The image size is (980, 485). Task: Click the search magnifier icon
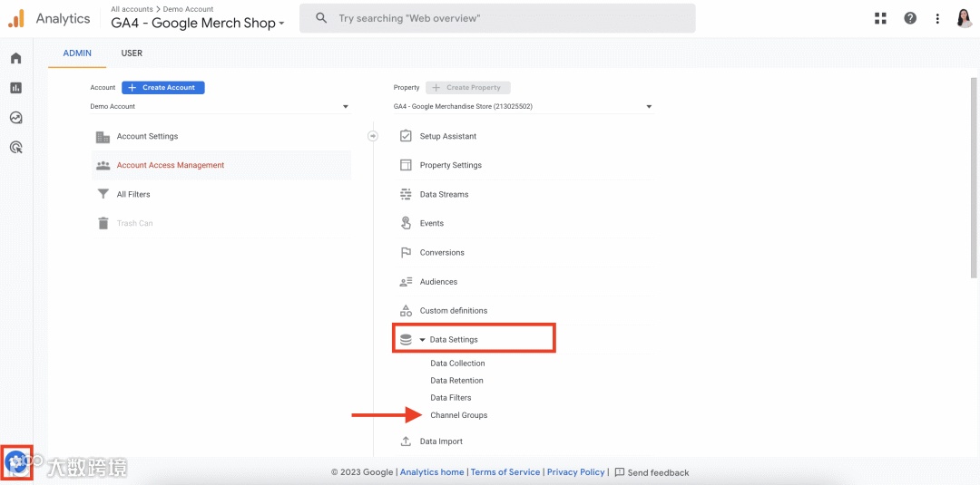tap(321, 18)
